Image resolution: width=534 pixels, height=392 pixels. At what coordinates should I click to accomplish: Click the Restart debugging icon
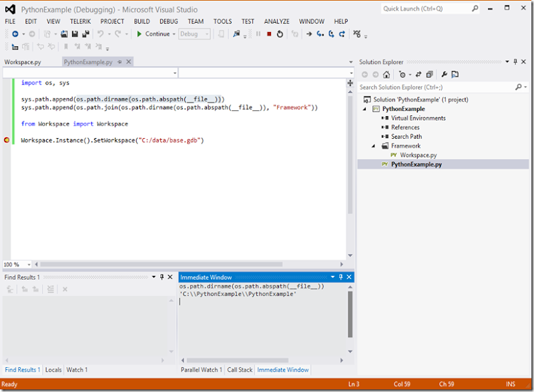pyautogui.click(x=280, y=33)
